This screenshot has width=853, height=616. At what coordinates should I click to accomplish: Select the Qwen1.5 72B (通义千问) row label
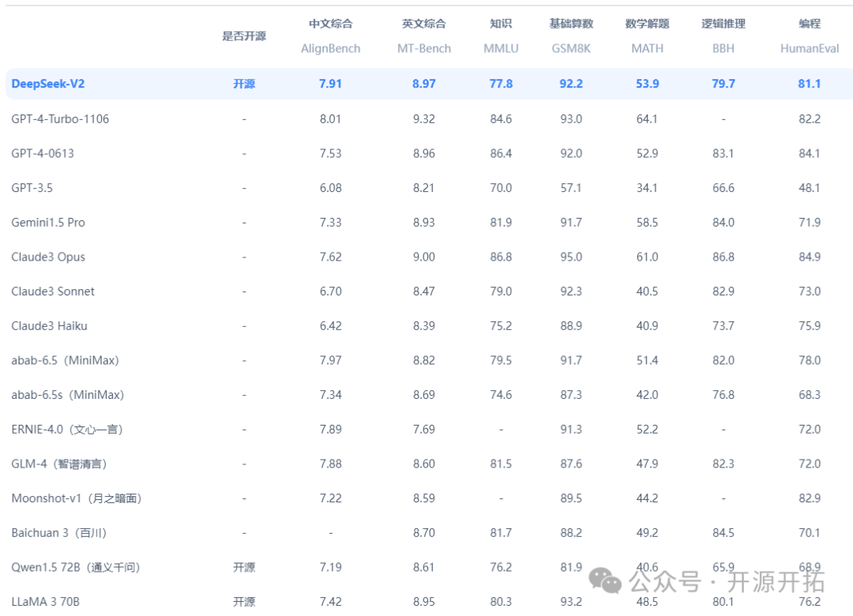pos(76,568)
